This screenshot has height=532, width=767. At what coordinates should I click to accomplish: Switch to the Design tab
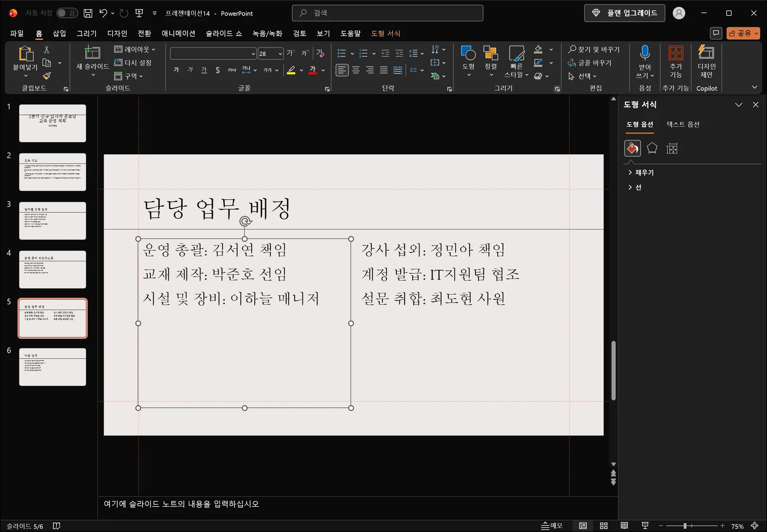pos(117,33)
